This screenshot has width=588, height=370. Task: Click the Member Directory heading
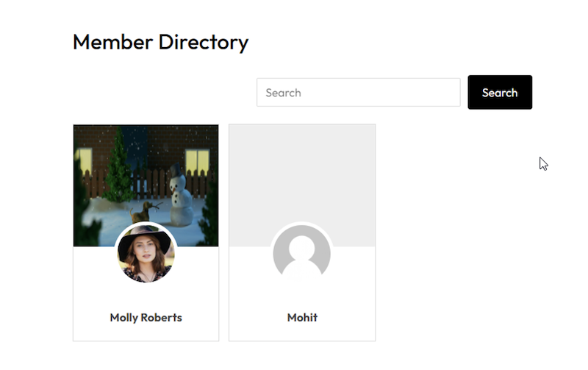pos(160,43)
